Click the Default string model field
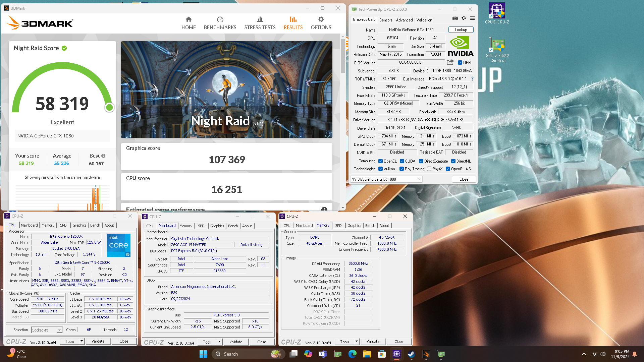 coord(252,245)
